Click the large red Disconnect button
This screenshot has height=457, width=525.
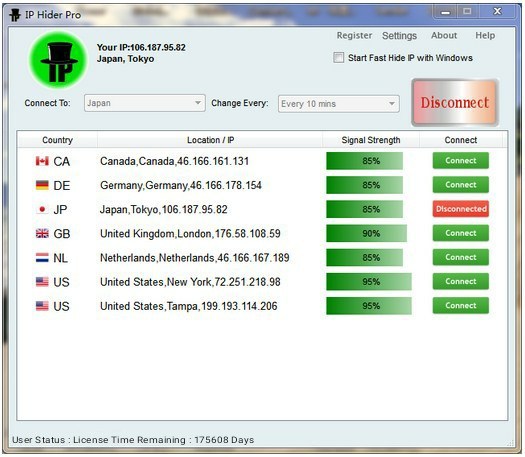pos(455,102)
